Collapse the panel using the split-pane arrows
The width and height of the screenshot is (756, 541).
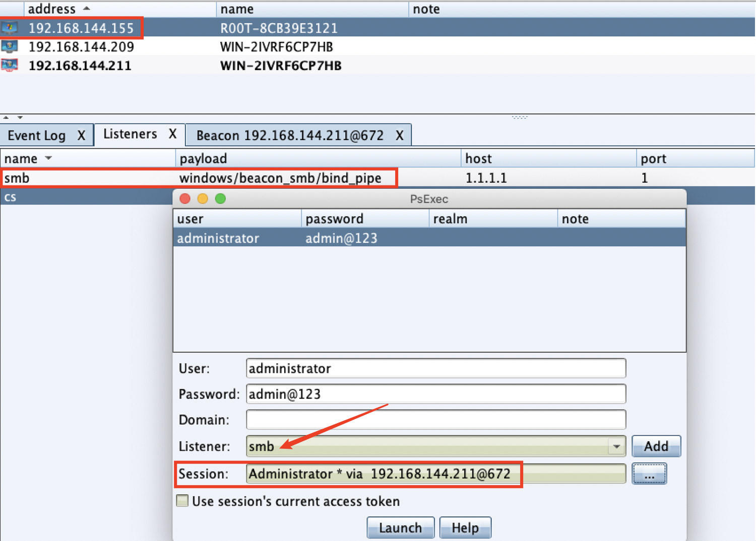[6, 117]
